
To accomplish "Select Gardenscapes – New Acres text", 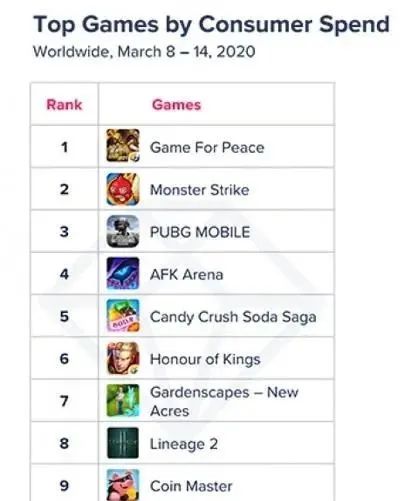I will [224, 402].
